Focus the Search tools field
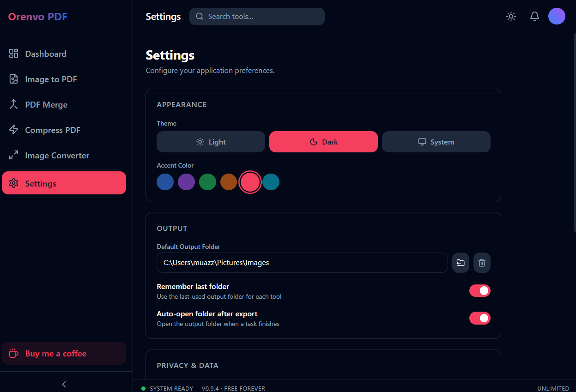This screenshot has width=576, height=392. [x=257, y=16]
